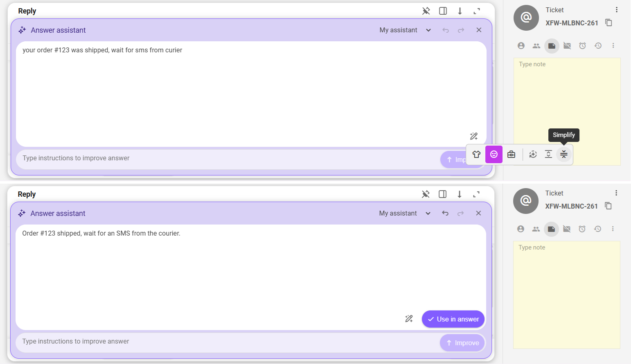Copy the ticket number in the upper panel
The height and width of the screenshot is (364, 631).
coord(608,22)
